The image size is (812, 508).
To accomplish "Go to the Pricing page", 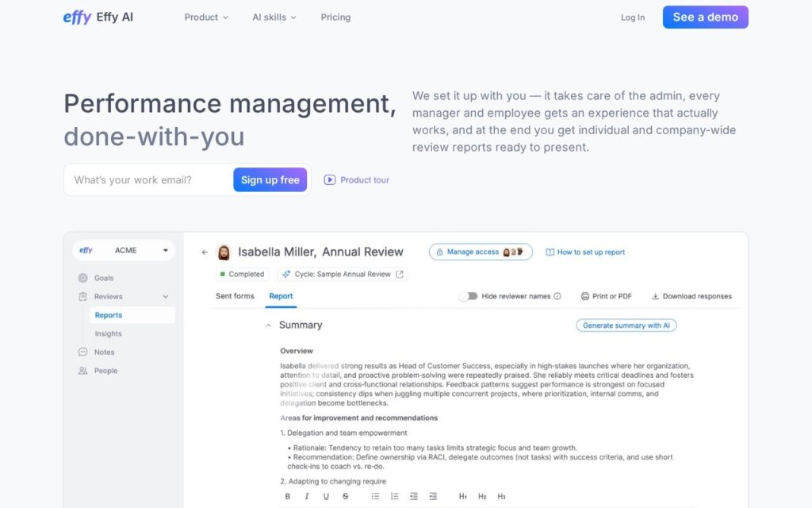I will pos(335,17).
